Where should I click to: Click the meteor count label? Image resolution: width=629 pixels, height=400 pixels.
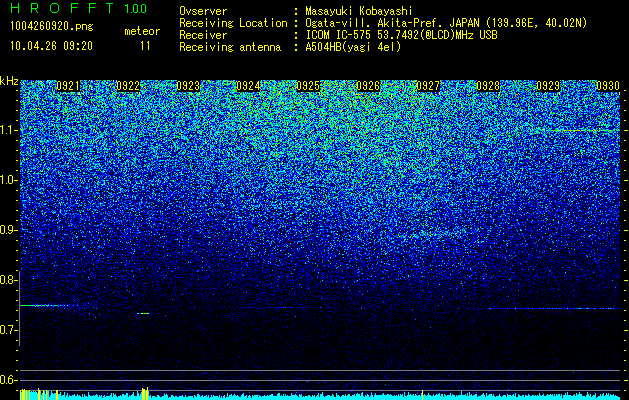[x=142, y=31]
